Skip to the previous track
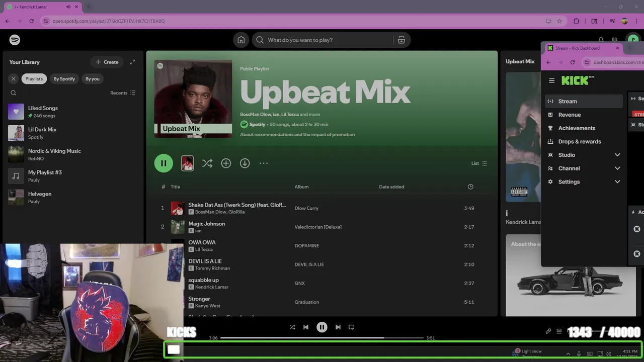 306,327
